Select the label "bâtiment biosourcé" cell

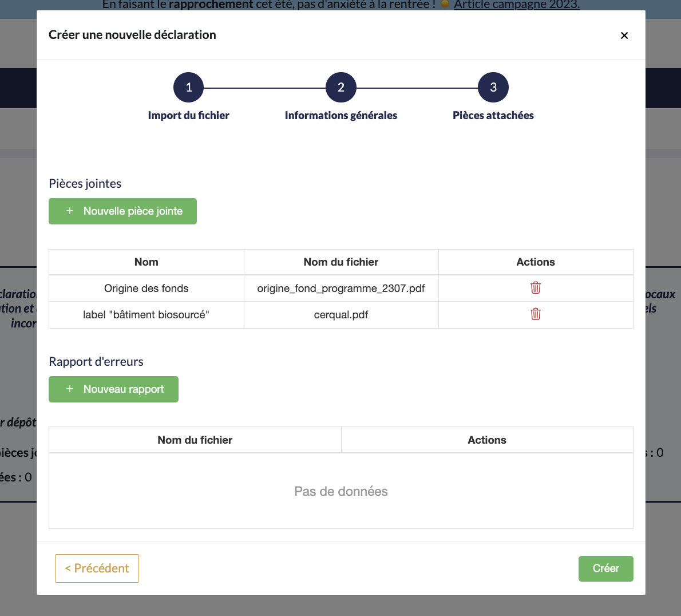[x=147, y=315]
